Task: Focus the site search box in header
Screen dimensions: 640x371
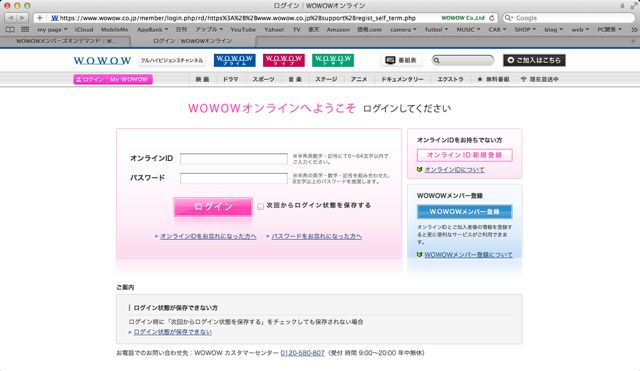Action: 463,60
